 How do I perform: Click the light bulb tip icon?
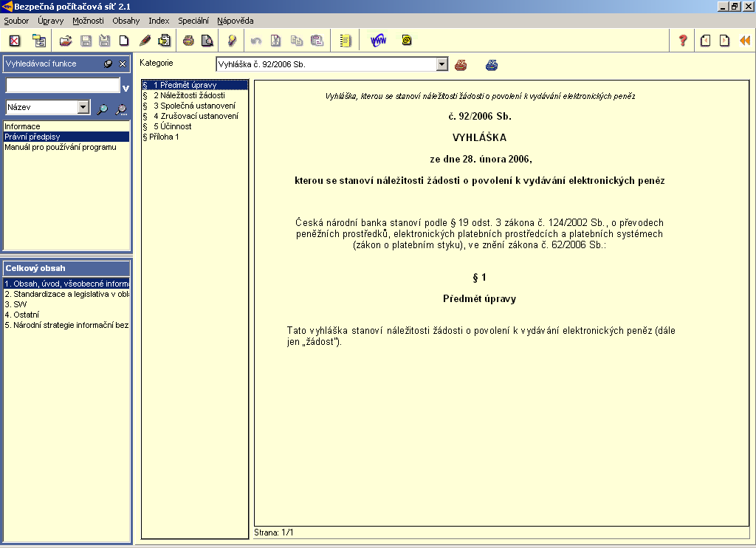point(232,41)
